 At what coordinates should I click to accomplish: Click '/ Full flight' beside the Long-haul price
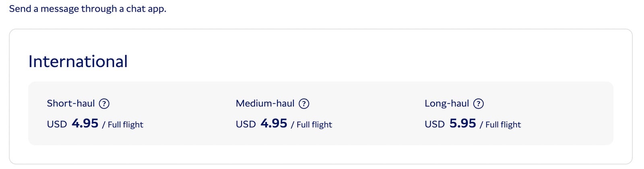click(x=500, y=124)
